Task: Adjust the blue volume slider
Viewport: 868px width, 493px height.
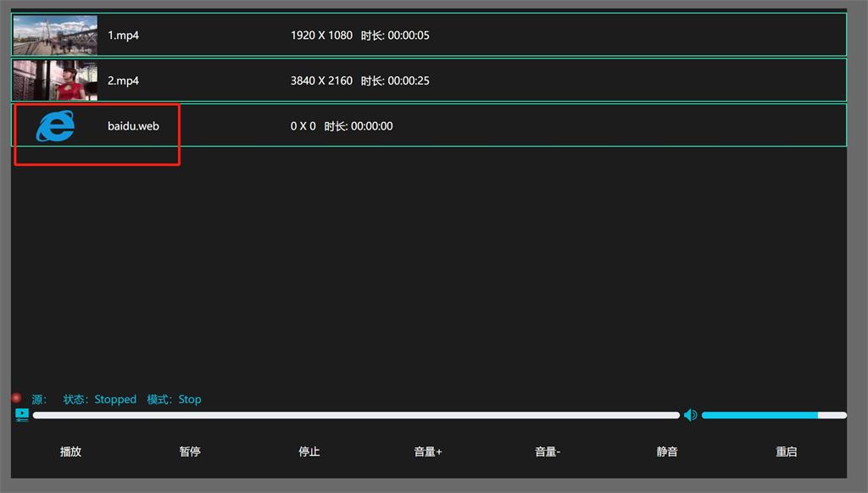Action: tap(774, 415)
